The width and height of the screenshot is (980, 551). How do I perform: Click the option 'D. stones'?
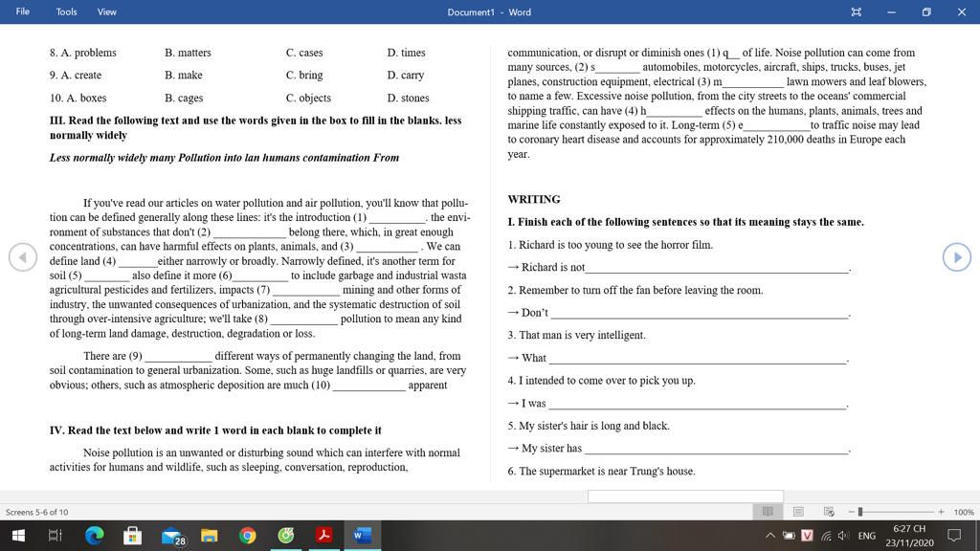[408, 99]
